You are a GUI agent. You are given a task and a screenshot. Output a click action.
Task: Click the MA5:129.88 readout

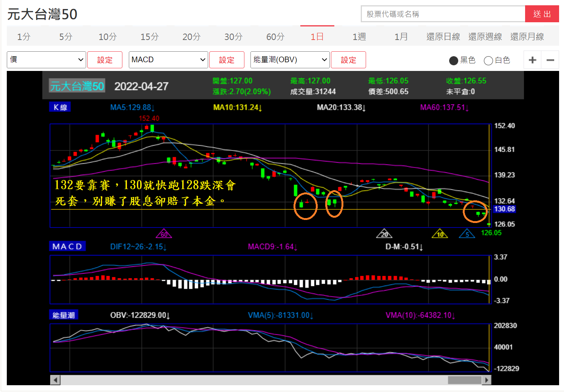point(132,108)
